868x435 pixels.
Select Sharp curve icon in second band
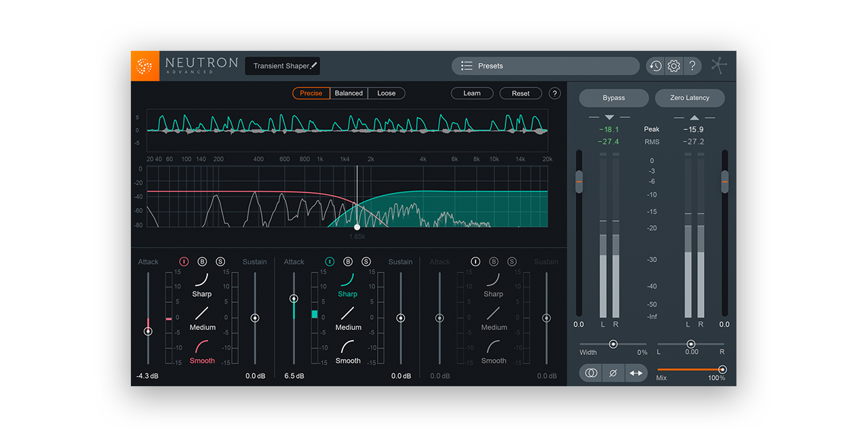coord(348,280)
